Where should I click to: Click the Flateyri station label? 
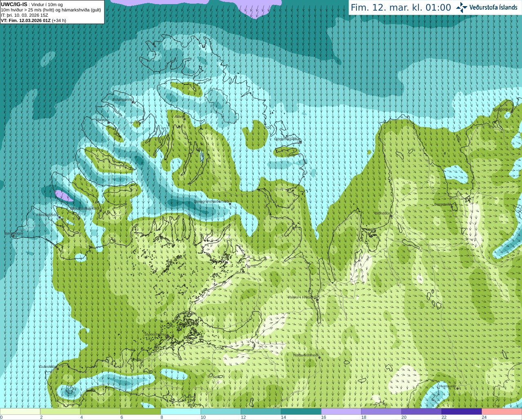[102, 120]
